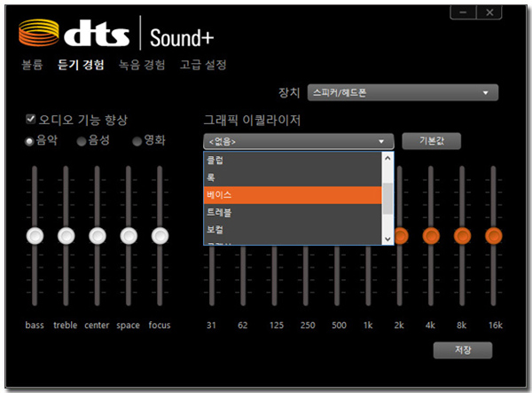Viewport: 532px width, 393px height.
Task: Open the 고급 설정 tab
Action: tap(203, 65)
